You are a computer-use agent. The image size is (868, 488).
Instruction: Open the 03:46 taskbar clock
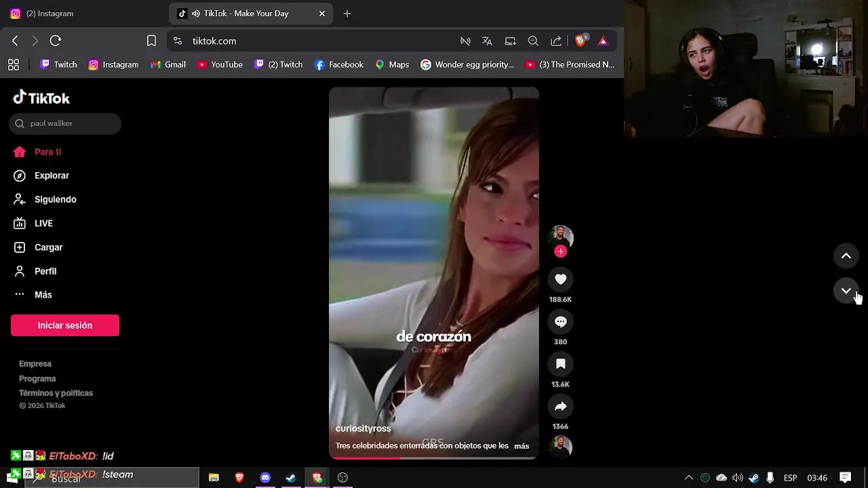817,478
